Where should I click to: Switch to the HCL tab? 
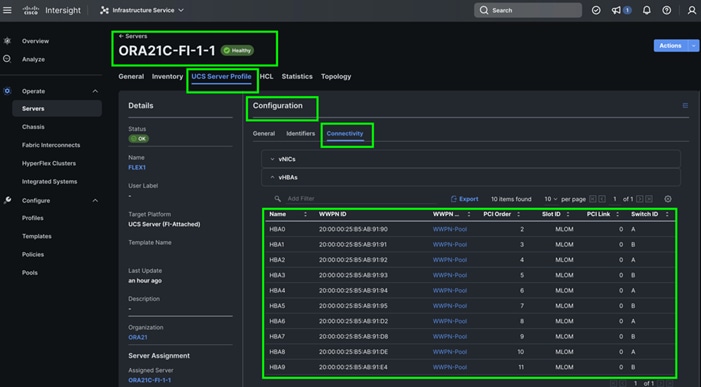point(266,76)
